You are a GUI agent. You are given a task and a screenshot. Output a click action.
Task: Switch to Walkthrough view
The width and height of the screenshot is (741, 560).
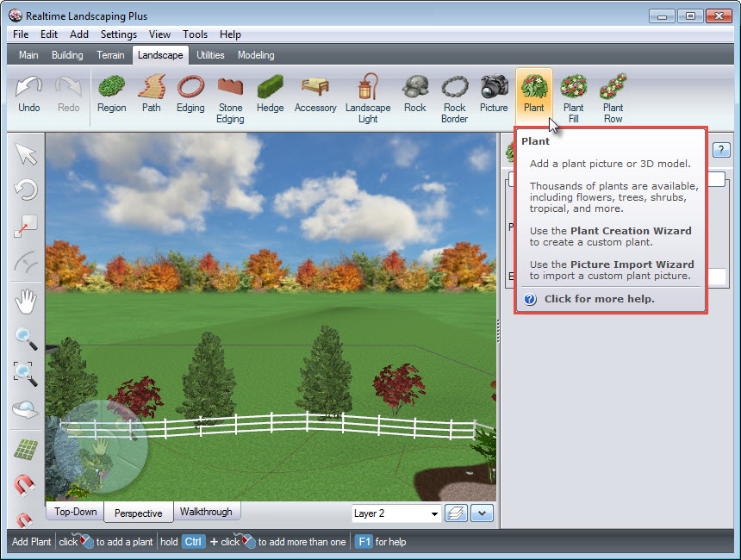click(206, 512)
